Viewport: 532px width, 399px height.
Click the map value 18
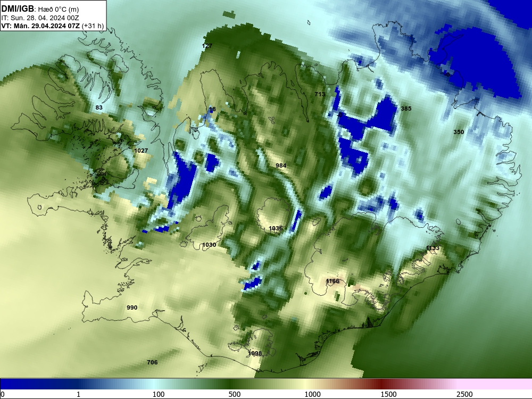pos(212,109)
